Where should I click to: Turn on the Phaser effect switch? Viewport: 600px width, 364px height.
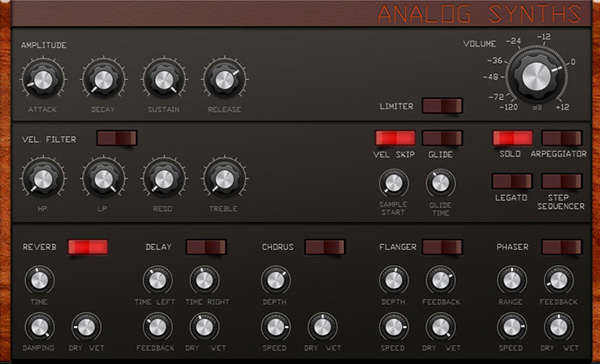coord(562,247)
